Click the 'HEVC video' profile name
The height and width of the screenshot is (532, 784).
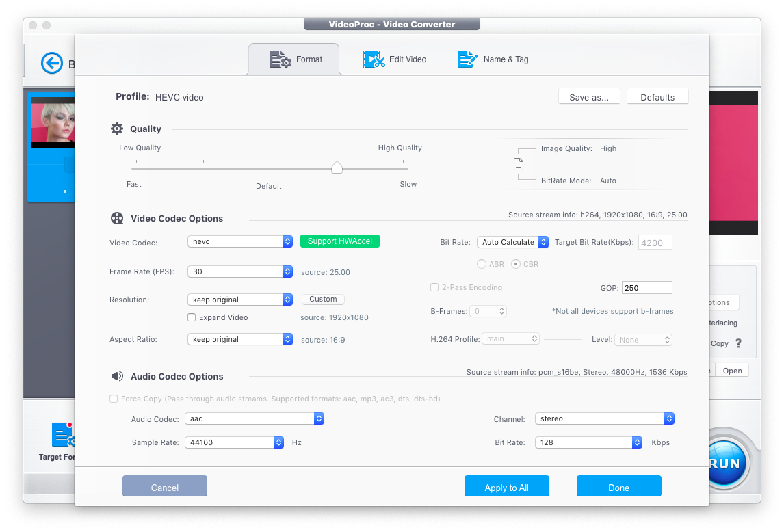(x=179, y=98)
